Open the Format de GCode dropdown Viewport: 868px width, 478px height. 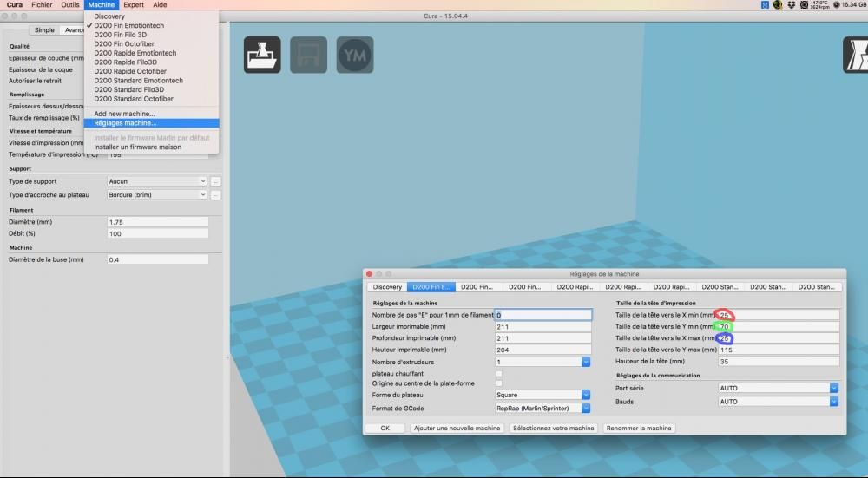[x=543, y=409]
